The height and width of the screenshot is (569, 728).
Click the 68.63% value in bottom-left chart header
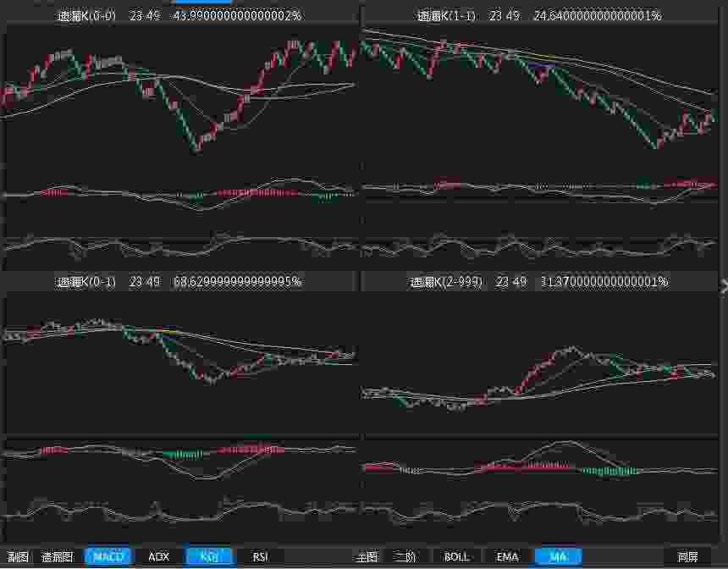coord(237,281)
